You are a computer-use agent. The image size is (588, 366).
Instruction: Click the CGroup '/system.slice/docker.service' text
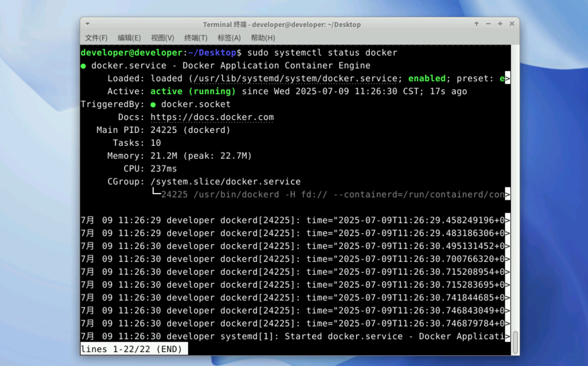(225, 182)
